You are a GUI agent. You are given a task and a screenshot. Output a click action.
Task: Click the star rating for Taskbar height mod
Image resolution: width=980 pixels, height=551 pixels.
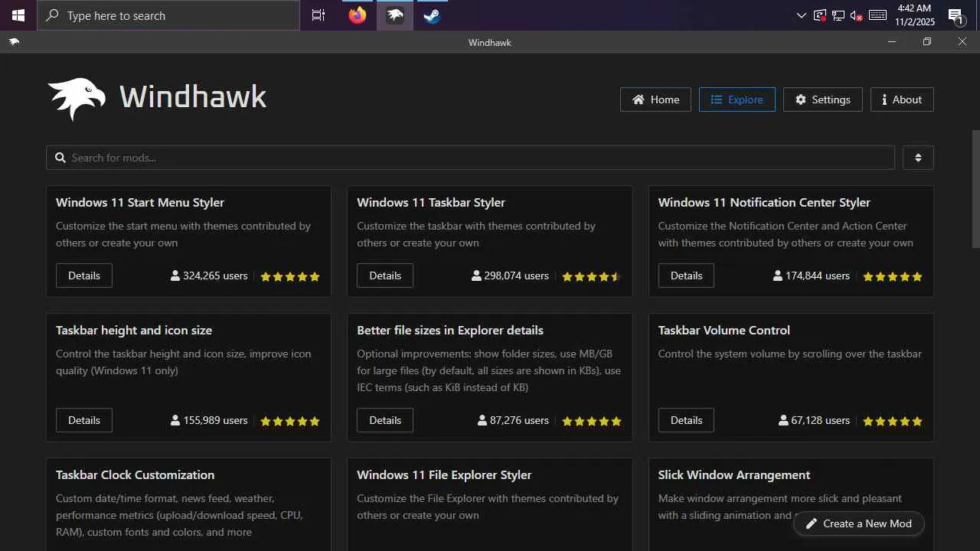(290, 421)
